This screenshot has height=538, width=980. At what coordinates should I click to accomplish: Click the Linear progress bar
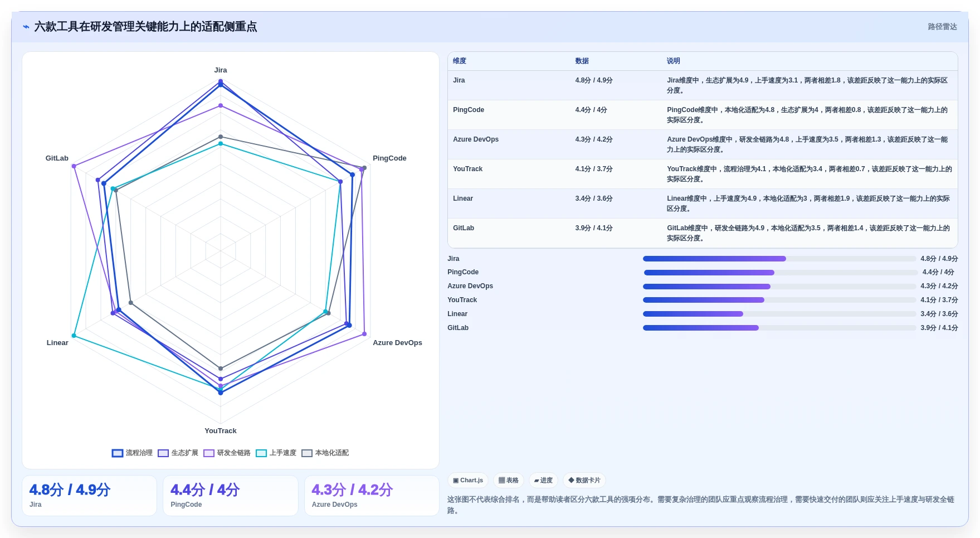coord(779,314)
